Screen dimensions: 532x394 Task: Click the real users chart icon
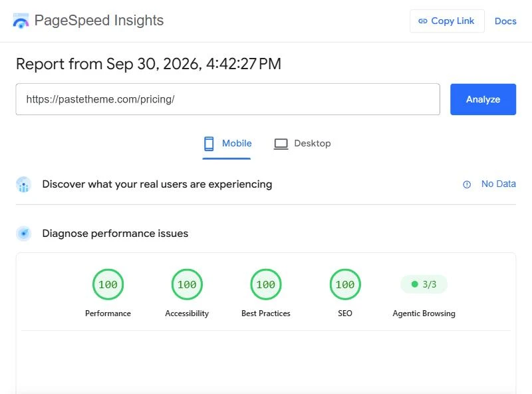click(x=23, y=184)
